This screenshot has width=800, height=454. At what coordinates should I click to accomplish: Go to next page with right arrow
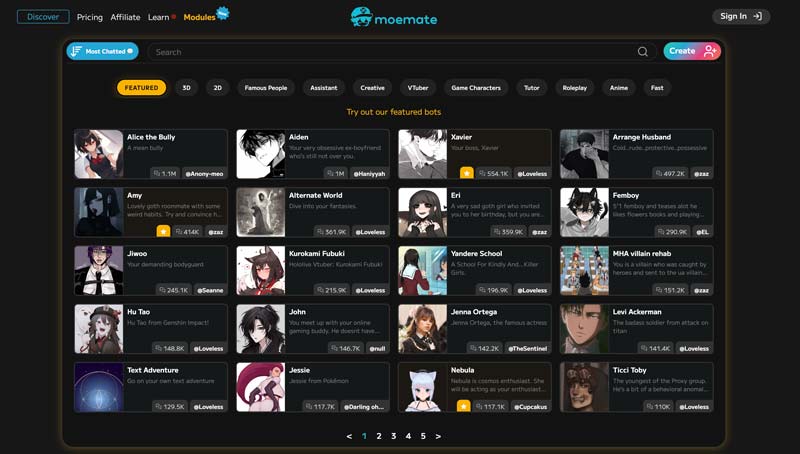pos(438,436)
